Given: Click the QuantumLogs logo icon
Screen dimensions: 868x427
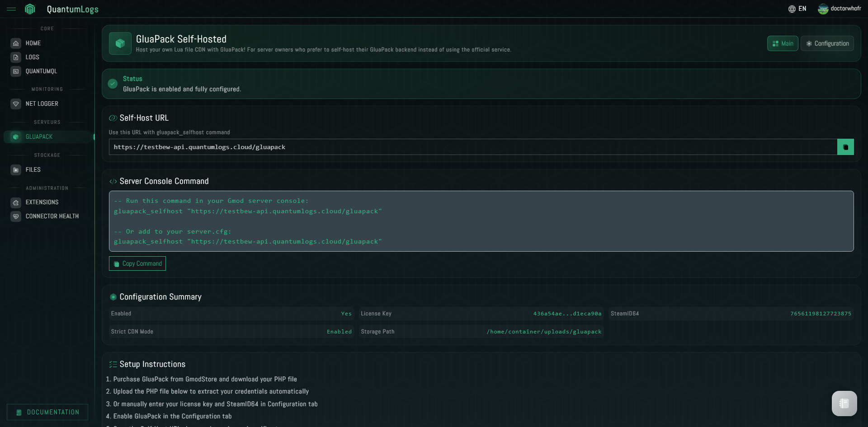Looking at the screenshot, I should [30, 9].
